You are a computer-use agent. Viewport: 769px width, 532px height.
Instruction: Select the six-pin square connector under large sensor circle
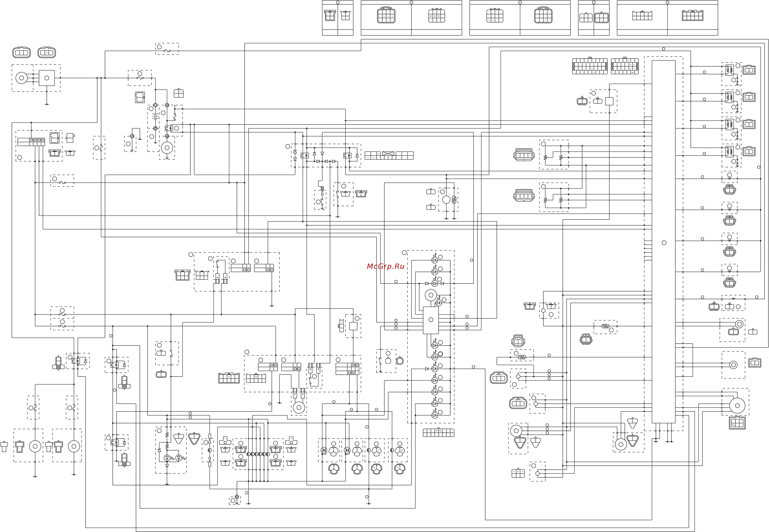coord(737,423)
